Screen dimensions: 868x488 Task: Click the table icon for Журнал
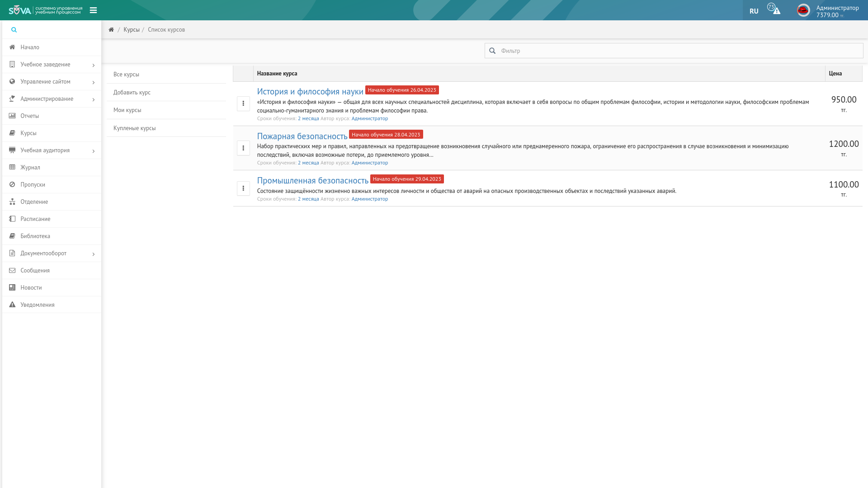[x=12, y=167]
